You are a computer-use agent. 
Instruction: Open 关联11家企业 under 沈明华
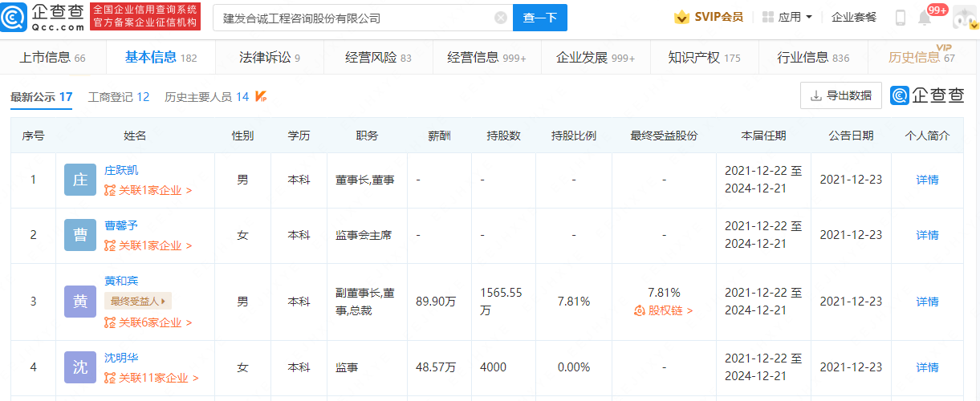pyautogui.click(x=152, y=378)
